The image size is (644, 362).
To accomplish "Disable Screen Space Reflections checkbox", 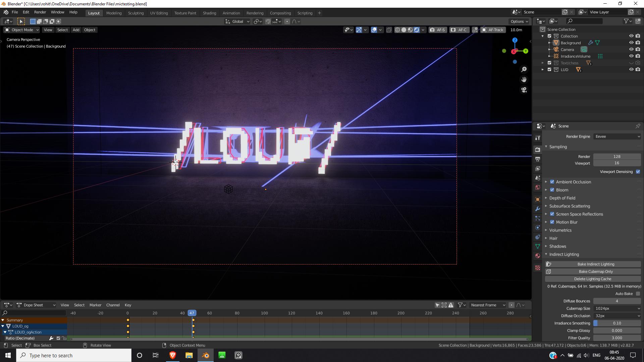I will click(552, 214).
